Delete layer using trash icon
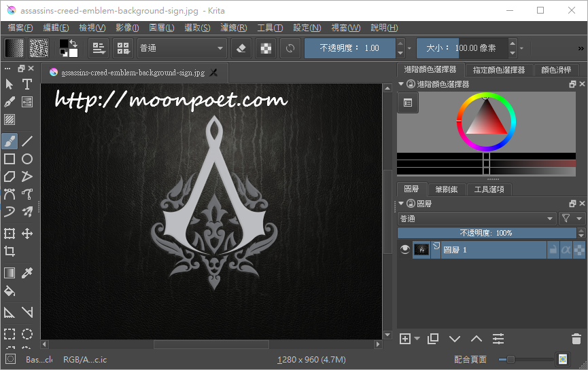 coord(576,339)
